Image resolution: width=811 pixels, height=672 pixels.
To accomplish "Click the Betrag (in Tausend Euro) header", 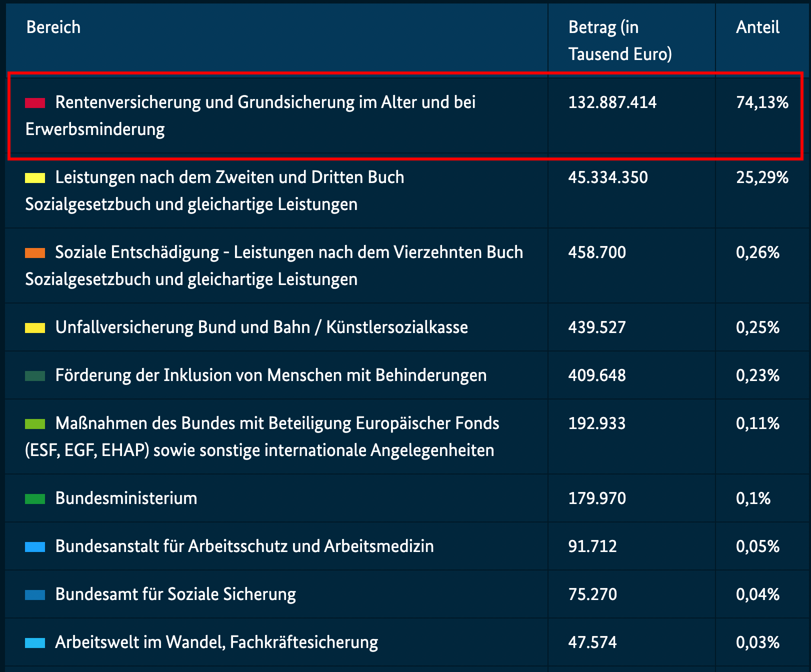I will click(619, 40).
